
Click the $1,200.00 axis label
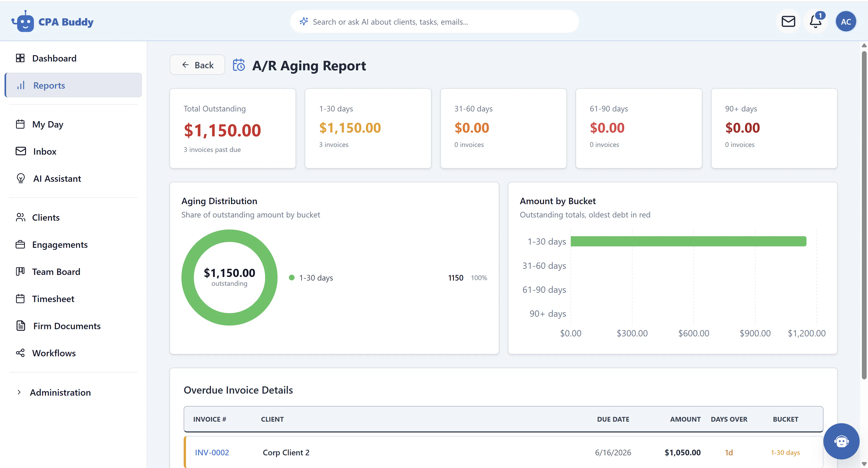(x=807, y=333)
